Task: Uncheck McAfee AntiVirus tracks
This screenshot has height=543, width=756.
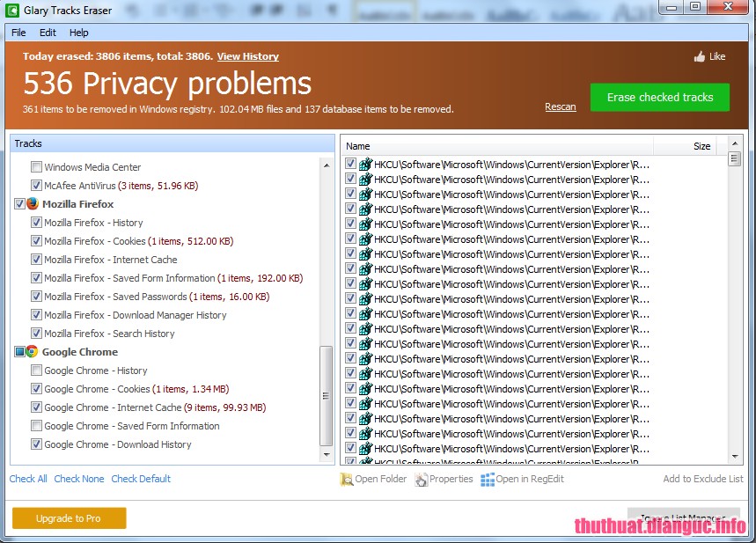Action: tap(36, 185)
